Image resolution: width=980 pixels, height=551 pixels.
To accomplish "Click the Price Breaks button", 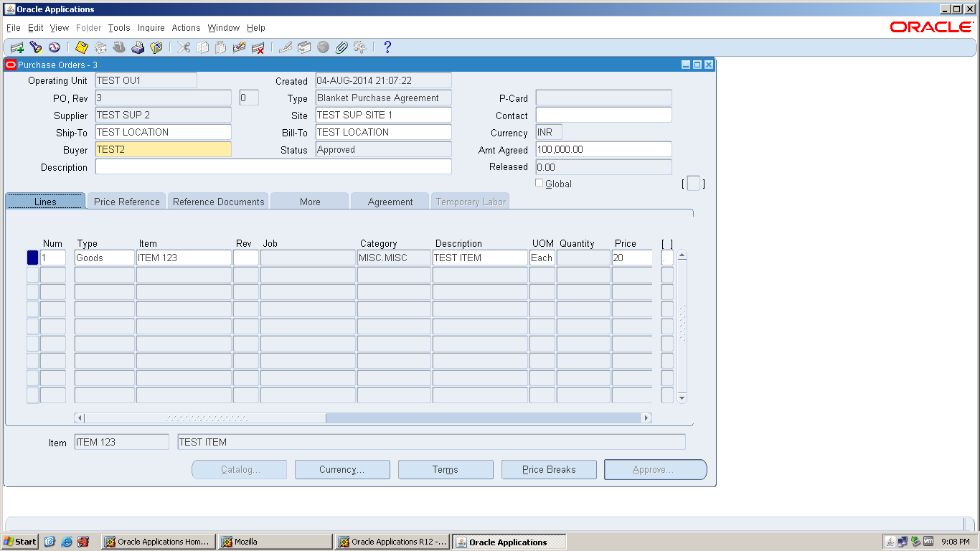I will pos(548,469).
